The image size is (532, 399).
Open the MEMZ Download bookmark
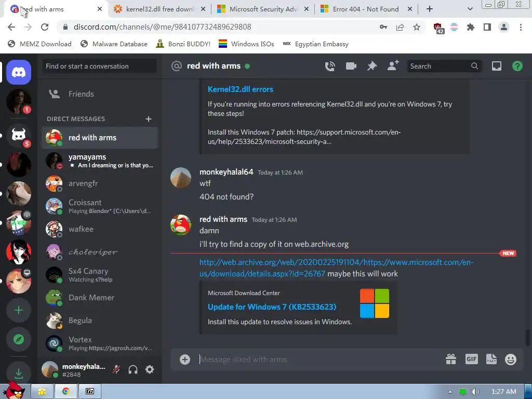point(39,44)
